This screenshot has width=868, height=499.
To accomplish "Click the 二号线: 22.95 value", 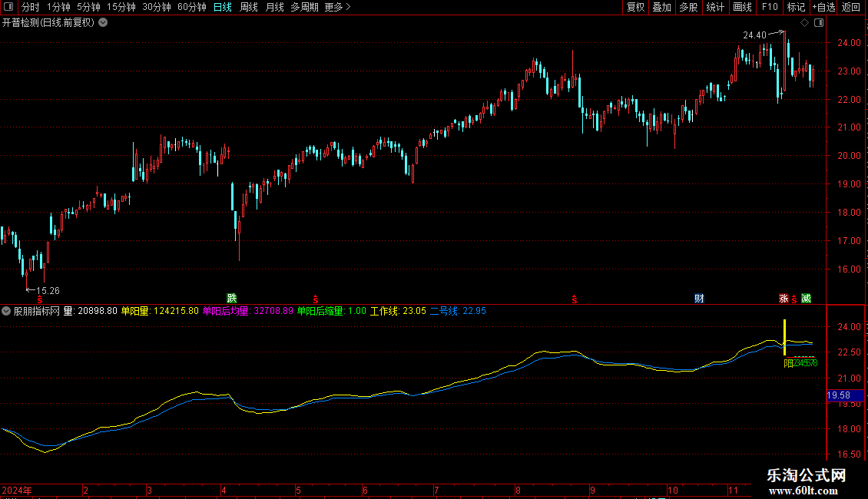I will [459, 311].
